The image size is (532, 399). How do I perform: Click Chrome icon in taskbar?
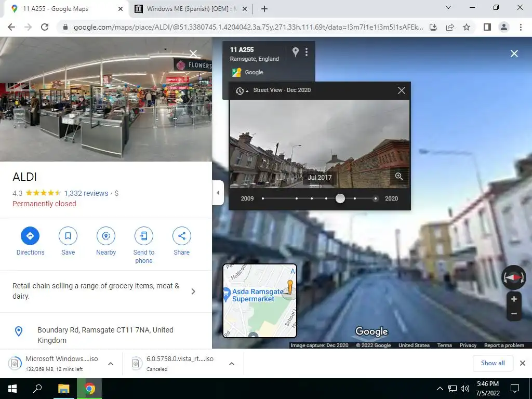click(89, 389)
